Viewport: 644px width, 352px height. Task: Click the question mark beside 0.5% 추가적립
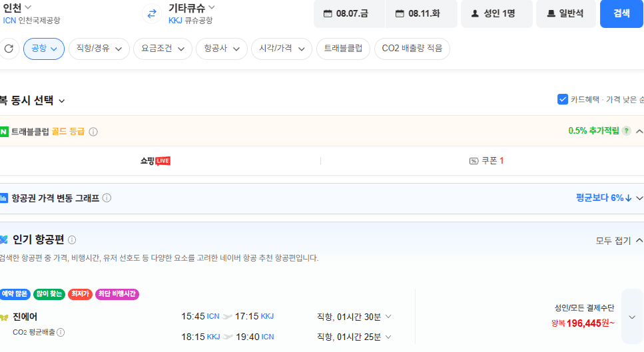(x=626, y=131)
